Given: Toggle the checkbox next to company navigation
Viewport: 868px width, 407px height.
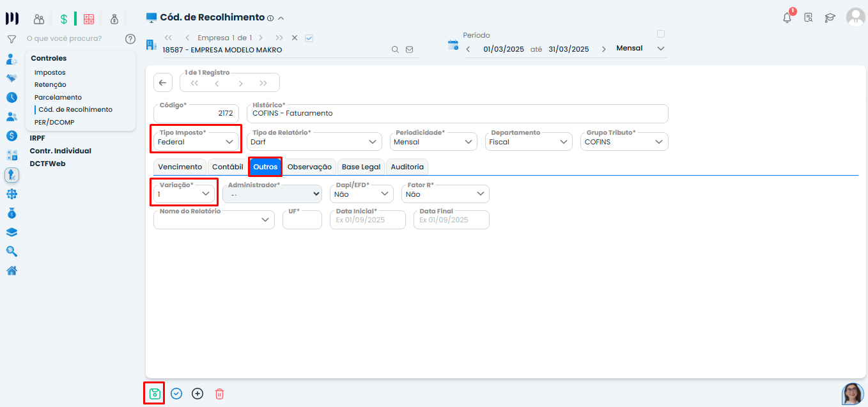Looking at the screenshot, I should click(x=309, y=38).
